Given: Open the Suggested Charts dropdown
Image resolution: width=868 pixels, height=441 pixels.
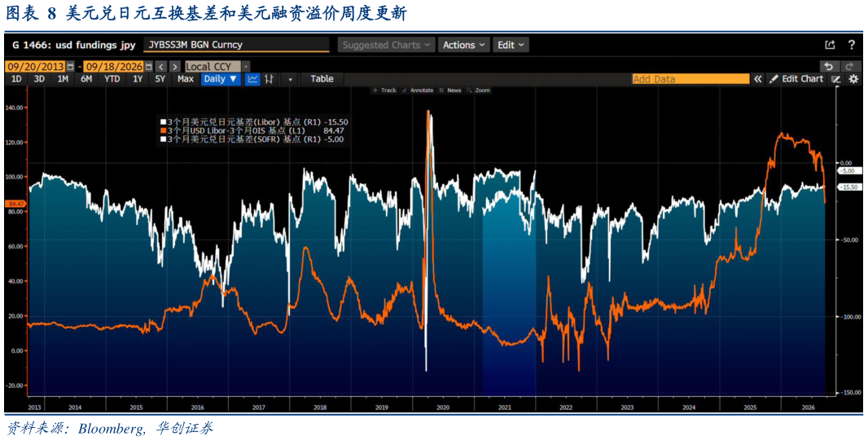Looking at the screenshot, I should [387, 46].
